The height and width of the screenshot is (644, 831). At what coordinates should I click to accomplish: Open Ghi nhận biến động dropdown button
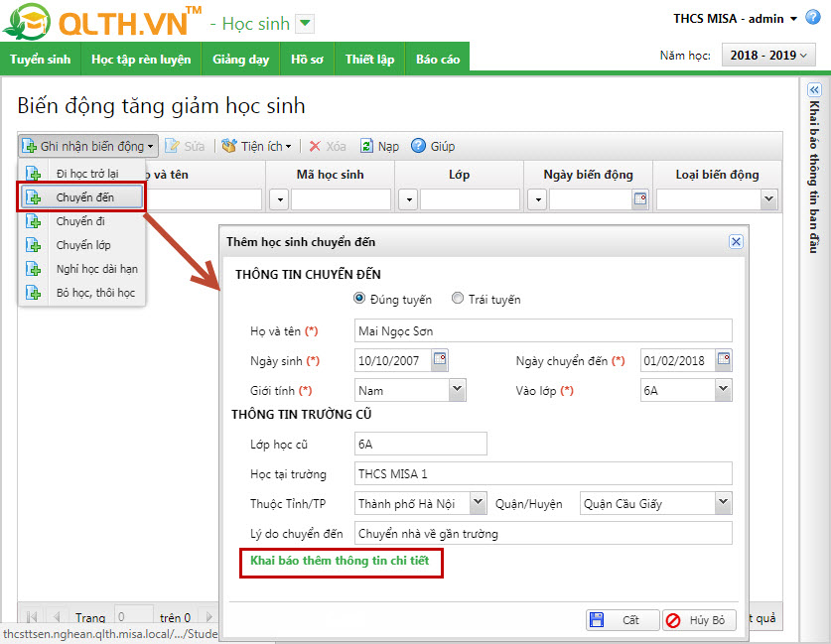[88, 146]
